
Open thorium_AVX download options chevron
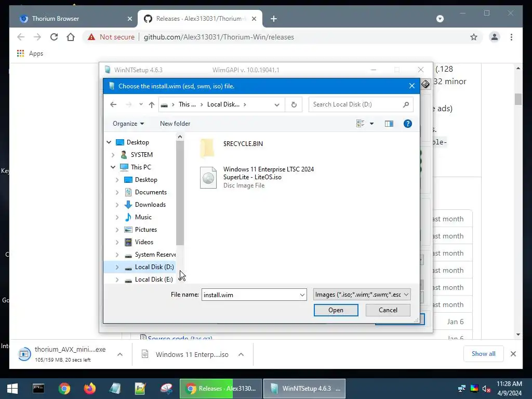click(x=120, y=354)
